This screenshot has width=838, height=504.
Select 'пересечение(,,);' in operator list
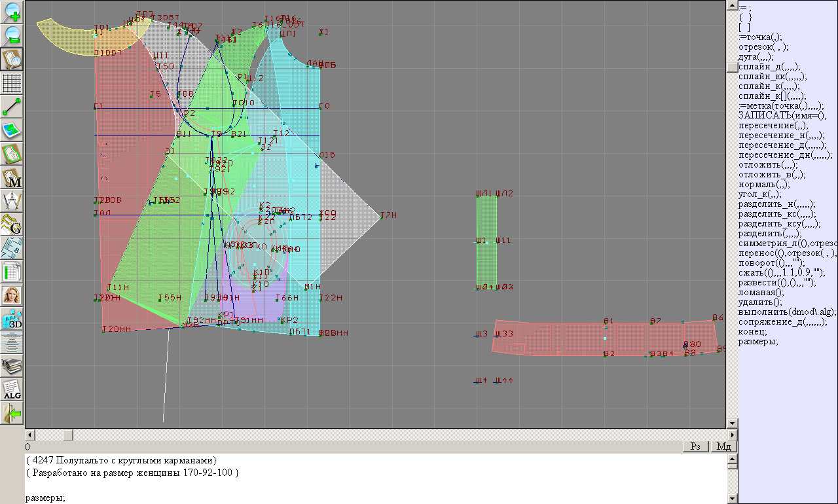point(773,126)
